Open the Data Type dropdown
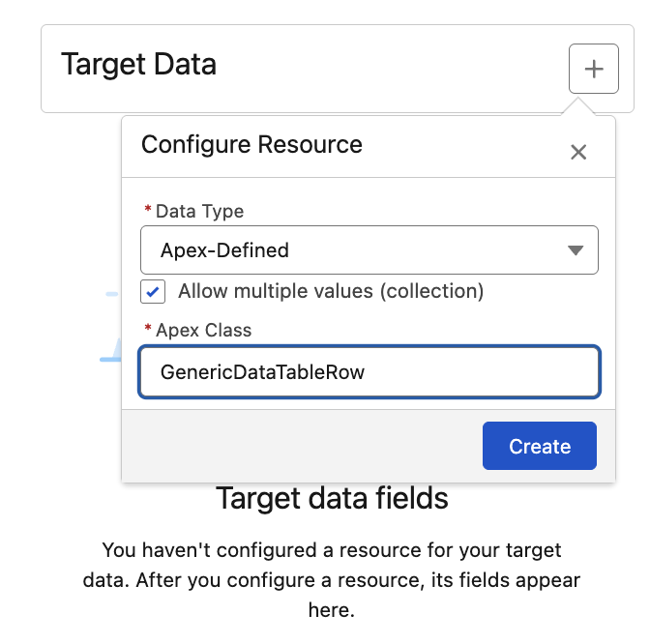650x644 pixels. (x=369, y=249)
